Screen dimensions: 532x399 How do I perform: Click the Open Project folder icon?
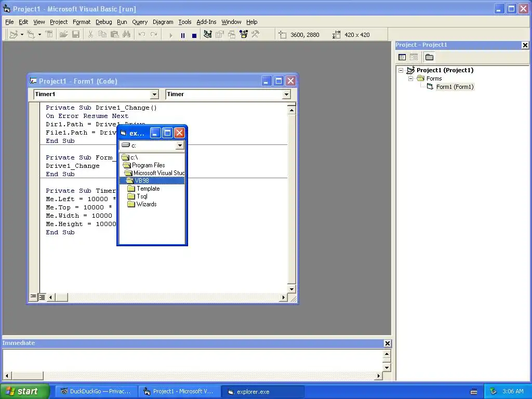tap(63, 34)
